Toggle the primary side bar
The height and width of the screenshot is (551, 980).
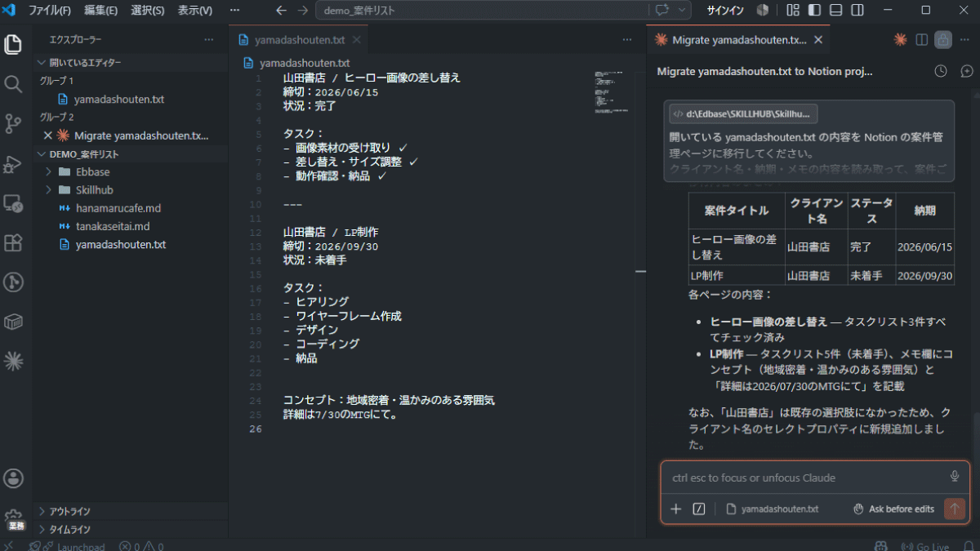point(814,11)
